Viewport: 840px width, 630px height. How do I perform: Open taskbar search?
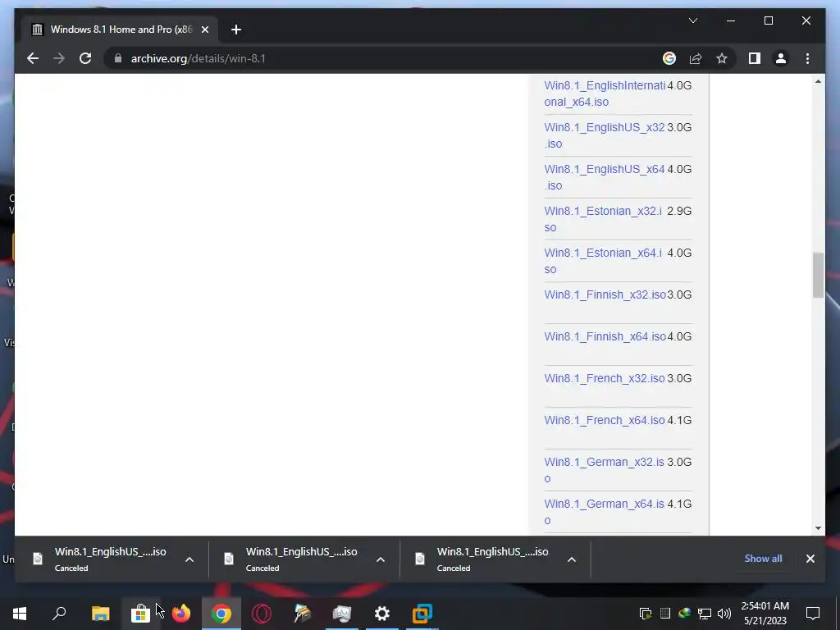click(x=59, y=614)
